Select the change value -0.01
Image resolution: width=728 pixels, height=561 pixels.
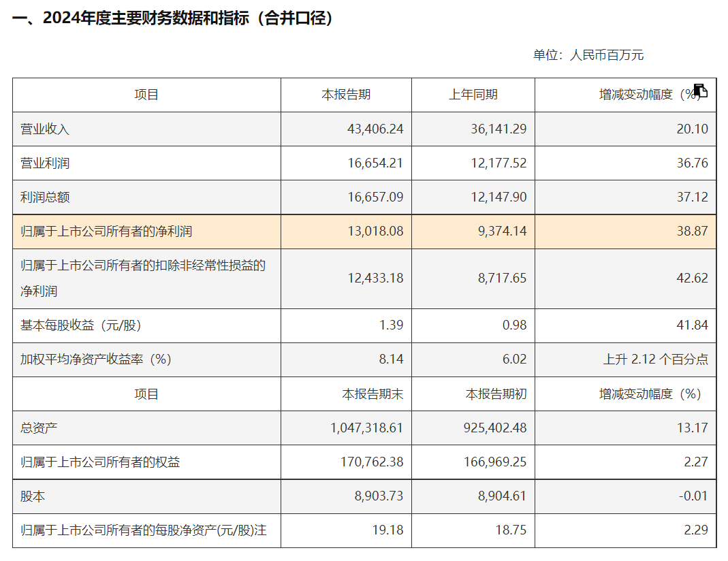pos(693,496)
